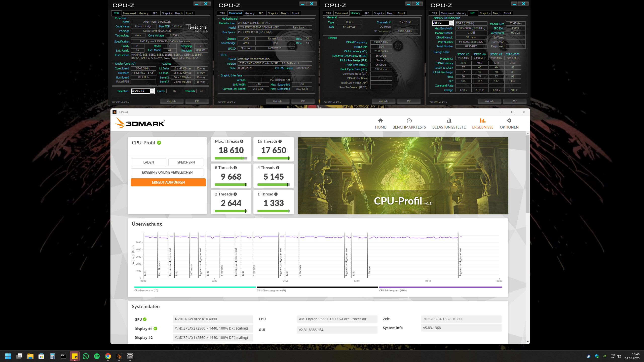This screenshot has height=362, width=644.
Task: Click SPEICHERN button
Action: pos(186,162)
